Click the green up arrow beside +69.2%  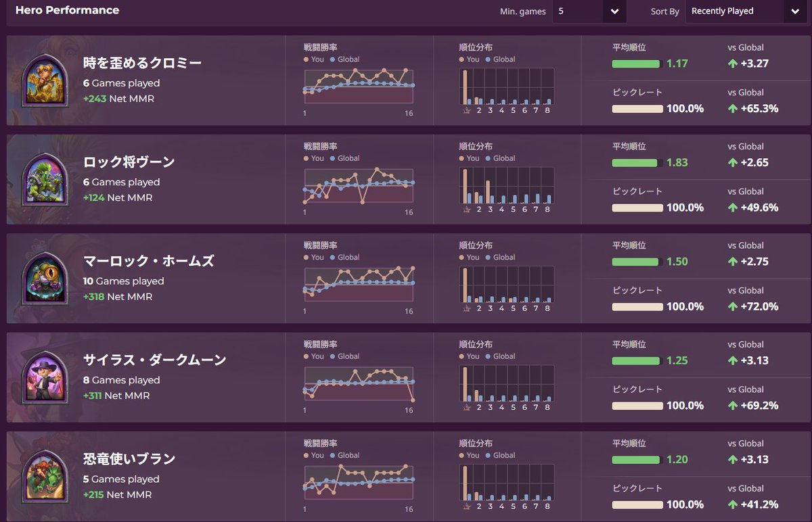(733, 406)
